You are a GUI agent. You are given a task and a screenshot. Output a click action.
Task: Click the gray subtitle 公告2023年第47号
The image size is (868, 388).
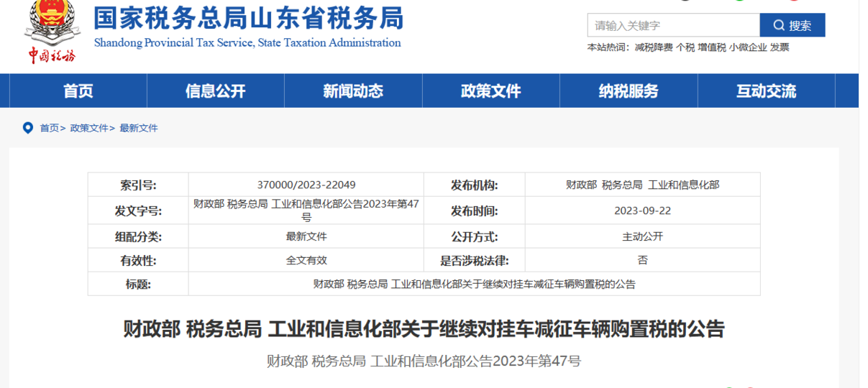424,361
